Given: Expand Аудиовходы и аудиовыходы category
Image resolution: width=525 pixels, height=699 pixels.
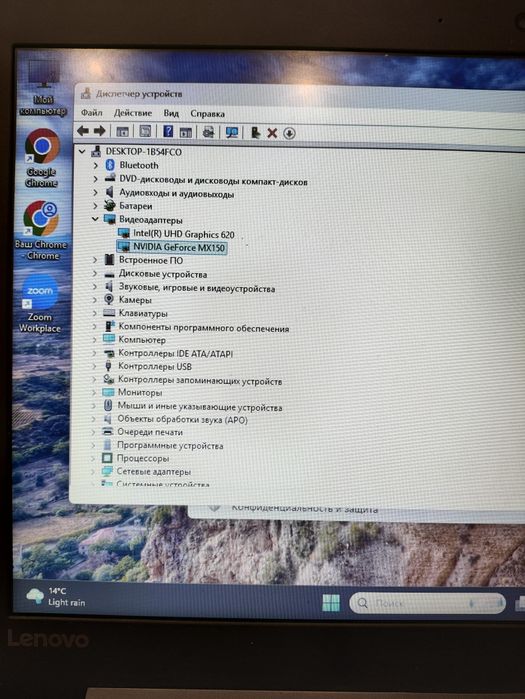Looking at the screenshot, I should coord(95,193).
